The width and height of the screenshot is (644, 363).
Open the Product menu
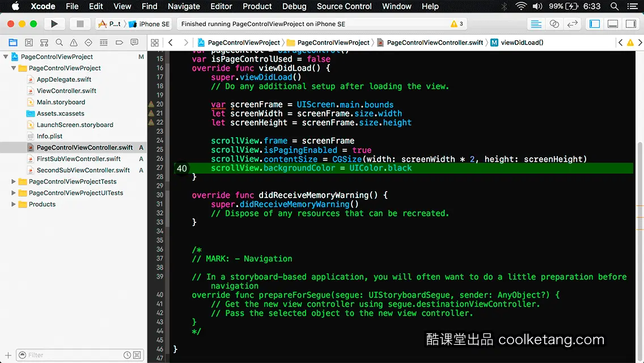(x=257, y=6)
